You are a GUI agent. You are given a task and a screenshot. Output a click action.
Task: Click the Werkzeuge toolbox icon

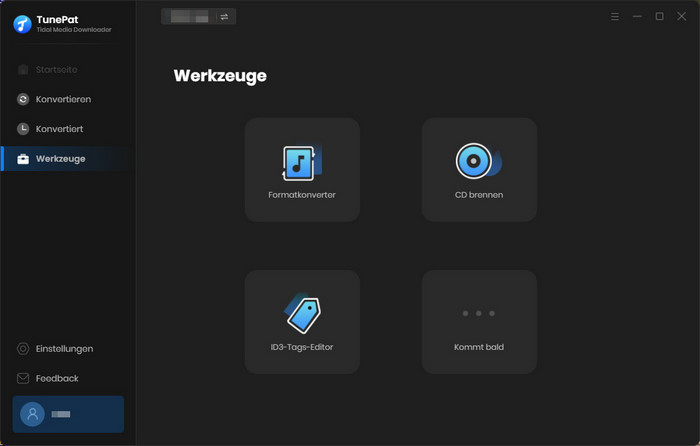(x=23, y=159)
